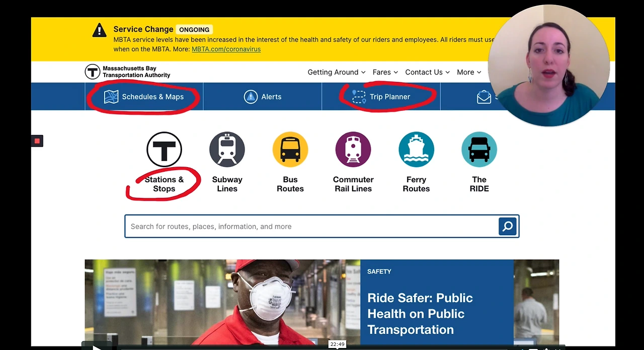Select the purple Commuter Rail icon

click(x=353, y=149)
